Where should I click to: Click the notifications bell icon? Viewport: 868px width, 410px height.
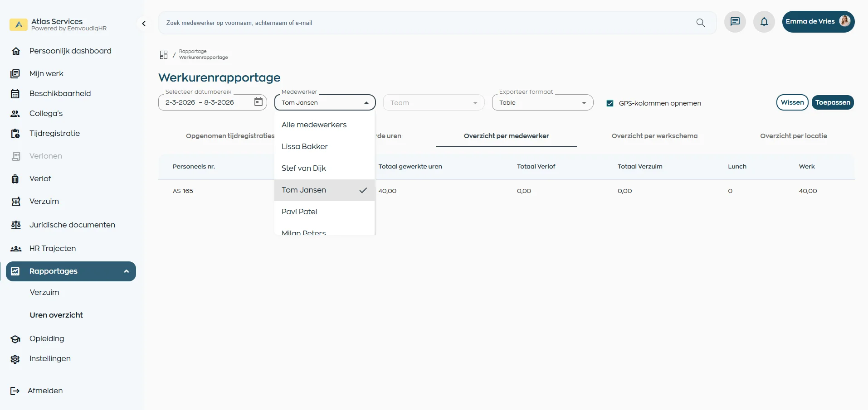(x=764, y=22)
